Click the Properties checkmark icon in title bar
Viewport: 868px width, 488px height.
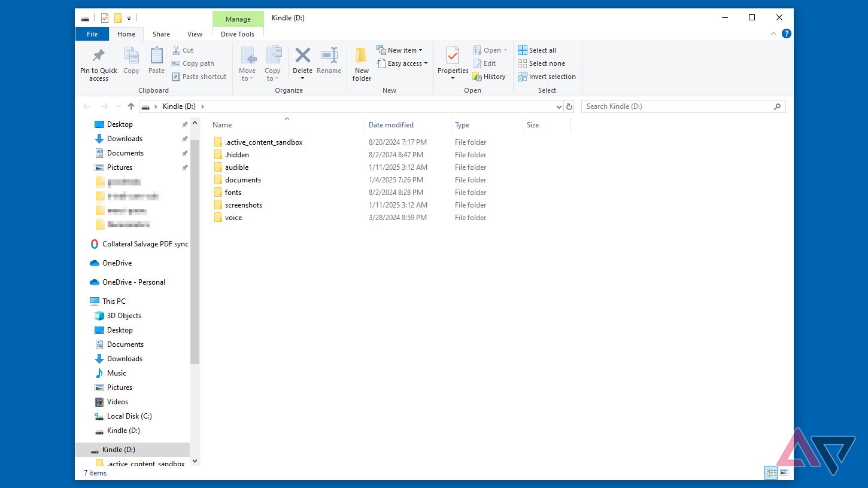105,18
